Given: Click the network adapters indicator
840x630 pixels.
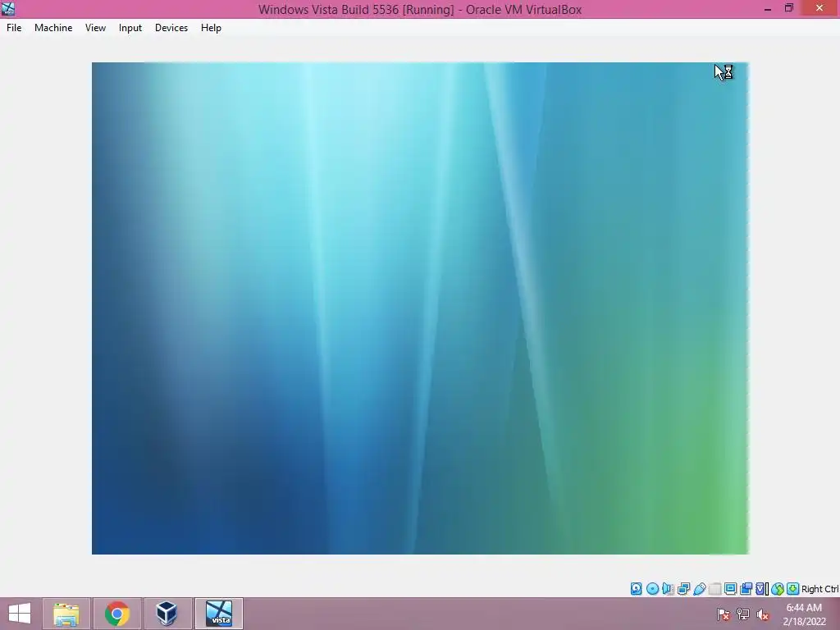Looking at the screenshot, I should [683, 589].
